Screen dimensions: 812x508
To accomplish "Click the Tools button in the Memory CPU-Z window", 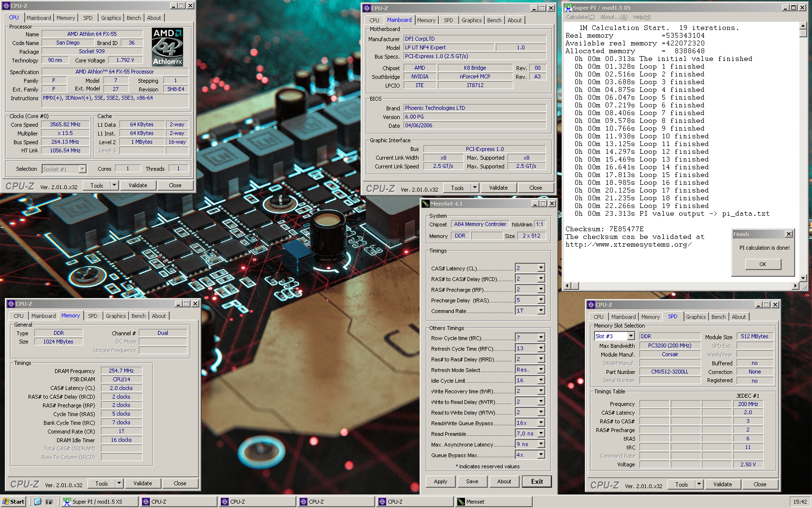I will [101, 483].
